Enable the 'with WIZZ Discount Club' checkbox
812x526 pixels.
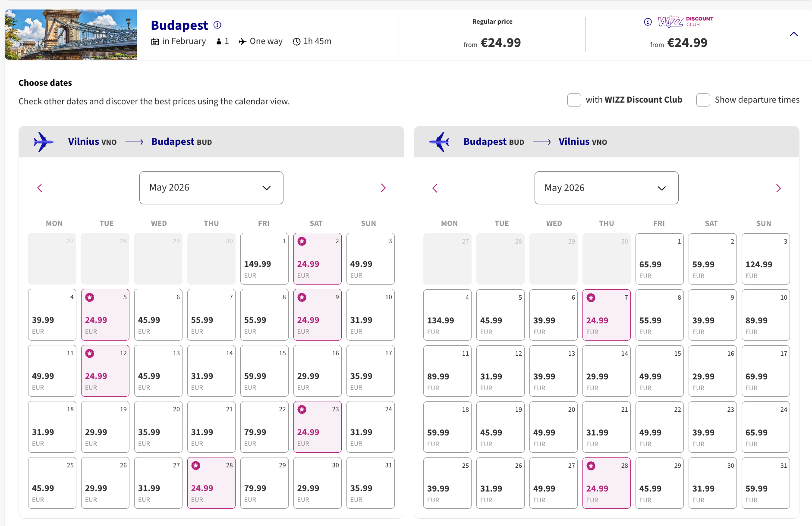[574, 100]
